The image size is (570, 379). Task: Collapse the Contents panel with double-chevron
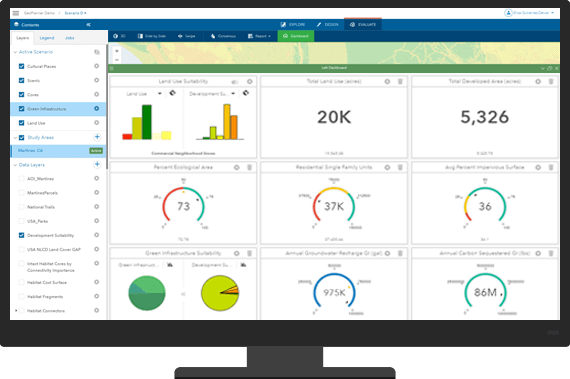pos(88,25)
